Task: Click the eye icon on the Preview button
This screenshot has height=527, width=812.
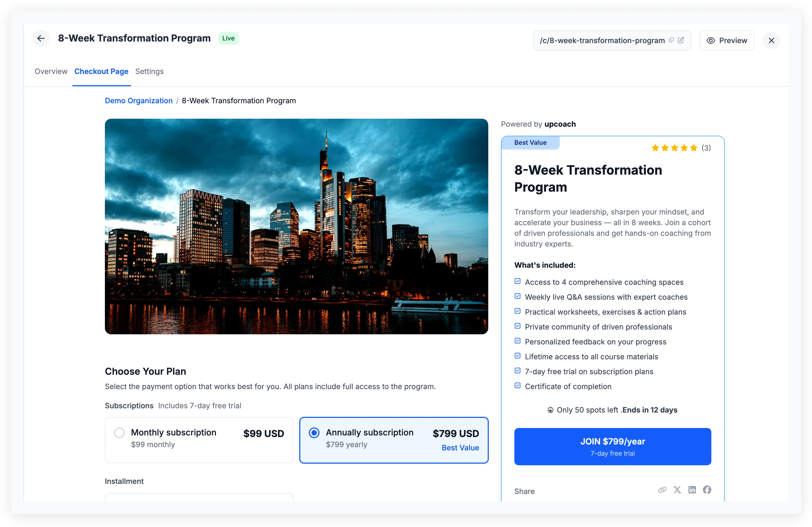Action: 711,40
